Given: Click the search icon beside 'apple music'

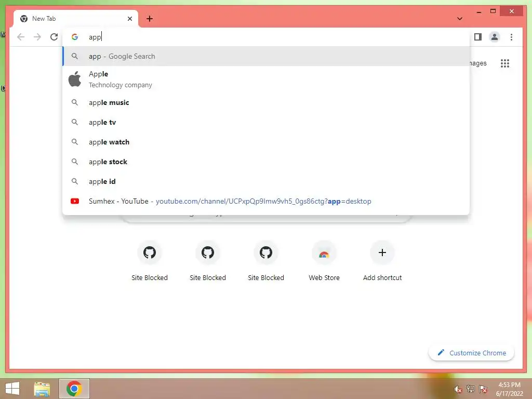Looking at the screenshot, I should 75,102.
